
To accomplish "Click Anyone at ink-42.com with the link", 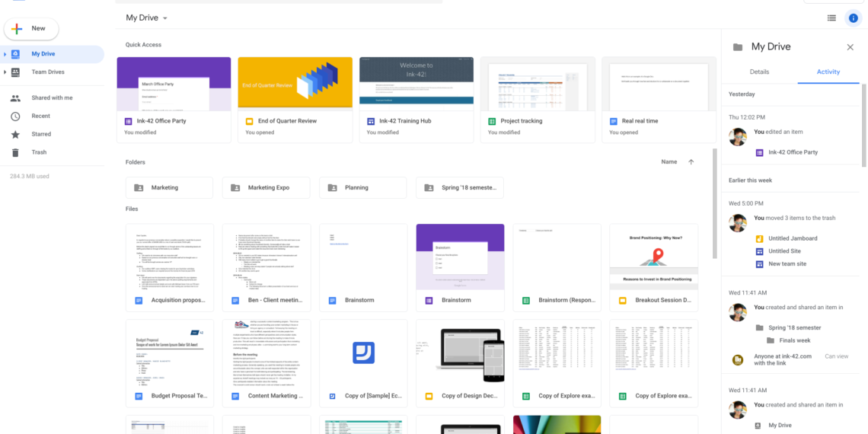I will pyautogui.click(x=783, y=360).
